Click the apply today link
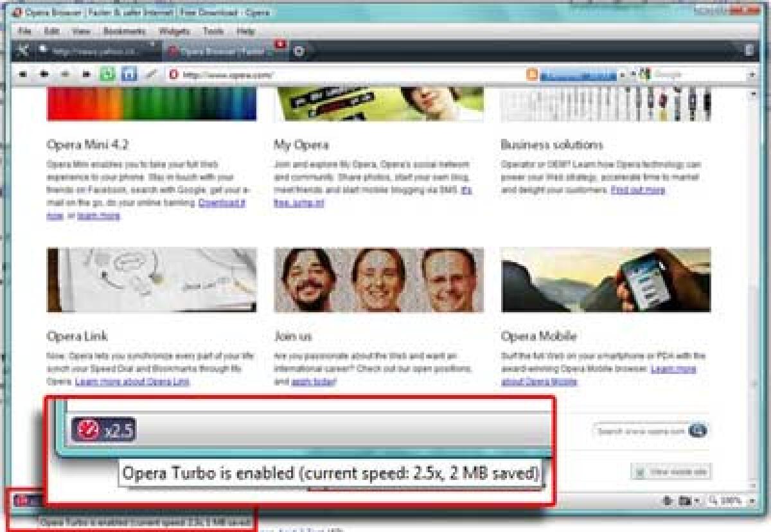Image resolution: width=771 pixels, height=532 pixels. [x=314, y=382]
